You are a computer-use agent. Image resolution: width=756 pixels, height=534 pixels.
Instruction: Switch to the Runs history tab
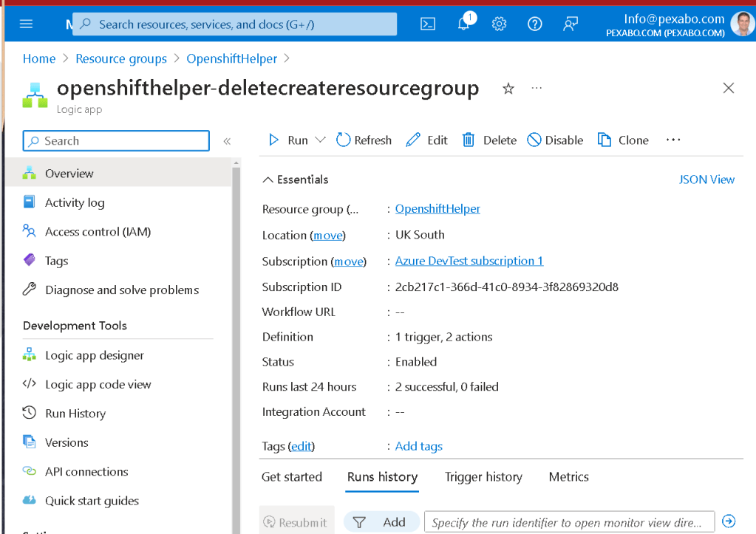coord(382,477)
